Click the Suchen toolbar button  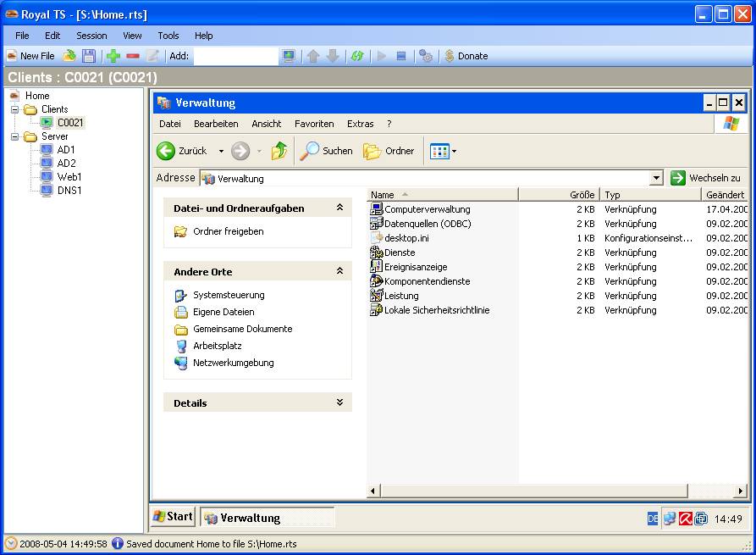coord(327,151)
